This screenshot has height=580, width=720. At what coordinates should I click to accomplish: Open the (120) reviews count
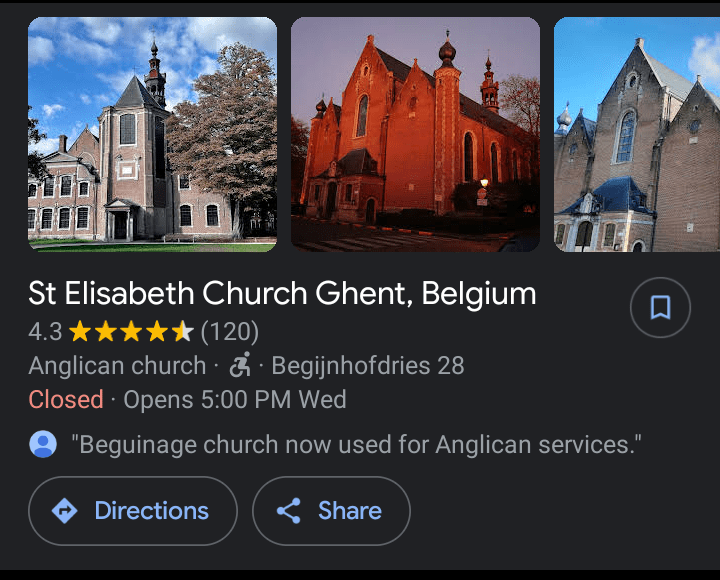click(229, 331)
